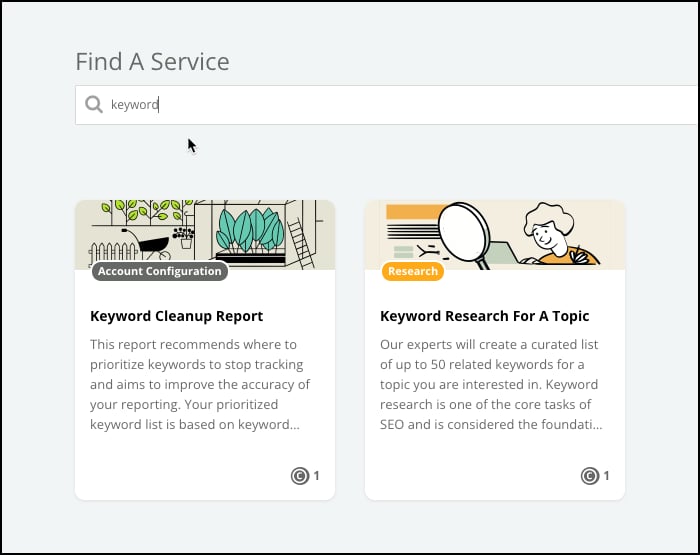Viewport: 700px width, 555px height.
Task: Click the credit coin icon on Keyword Cleanup Report
Action: pyautogui.click(x=300, y=476)
